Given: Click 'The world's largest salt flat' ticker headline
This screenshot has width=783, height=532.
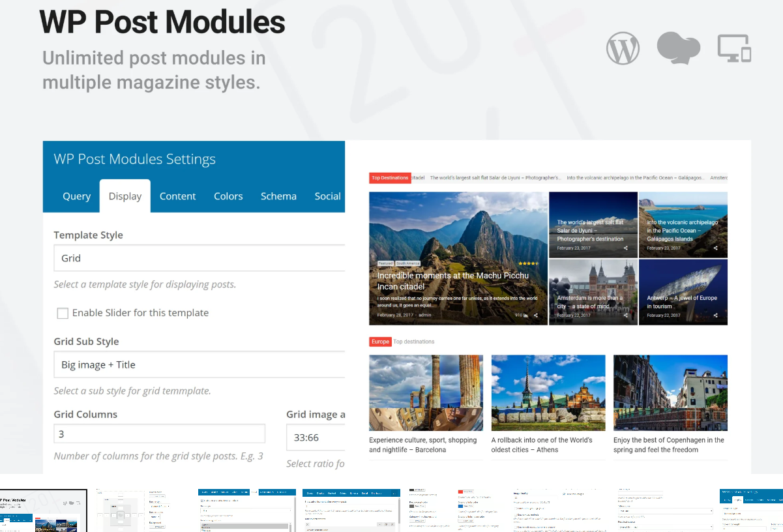Looking at the screenshot, I should (495, 178).
